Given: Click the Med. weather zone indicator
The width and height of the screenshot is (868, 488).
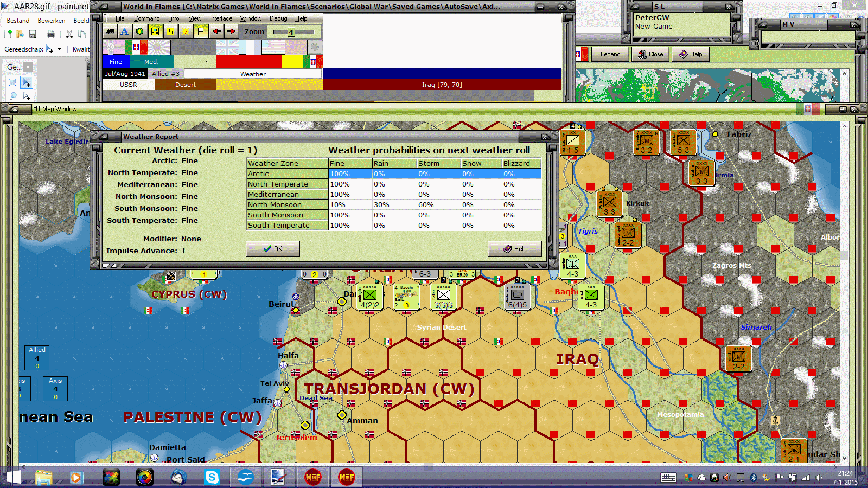Looking at the screenshot, I should click(x=152, y=62).
